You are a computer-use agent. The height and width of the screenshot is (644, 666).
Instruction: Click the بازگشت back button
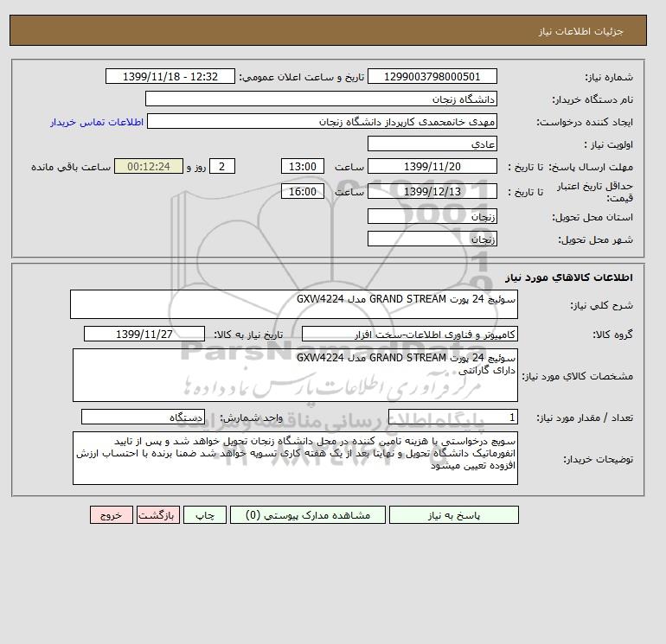[158, 515]
